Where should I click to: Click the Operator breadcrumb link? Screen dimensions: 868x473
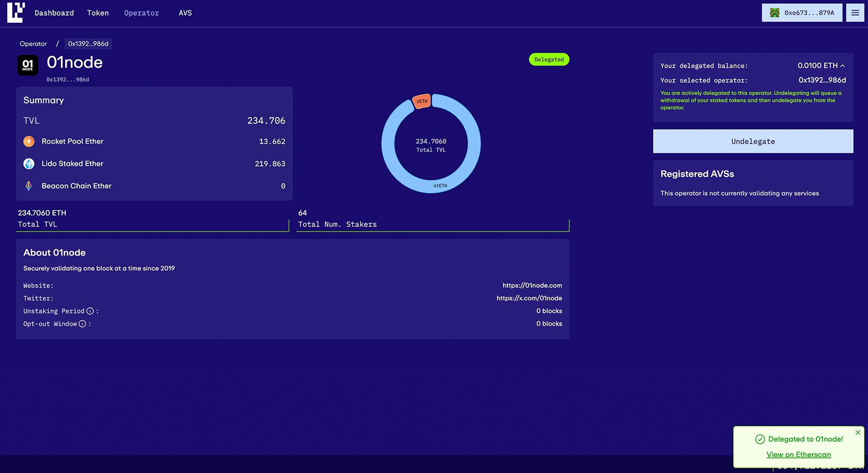33,44
